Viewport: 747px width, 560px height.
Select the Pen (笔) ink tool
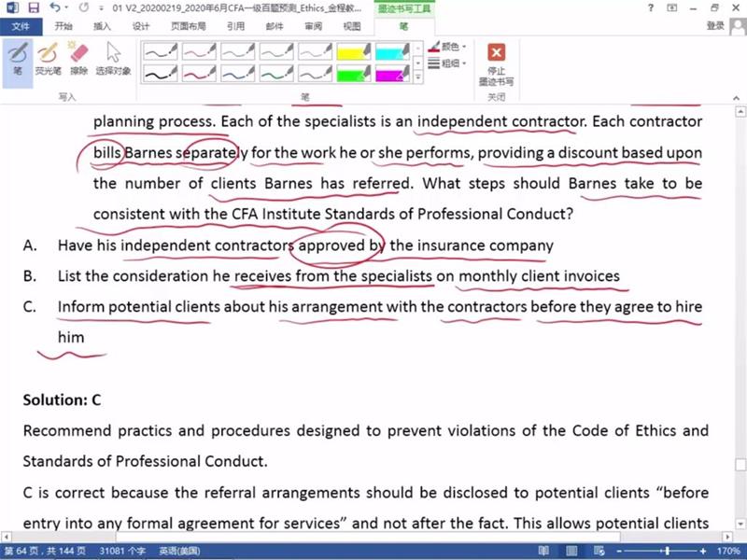coord(17,58)
